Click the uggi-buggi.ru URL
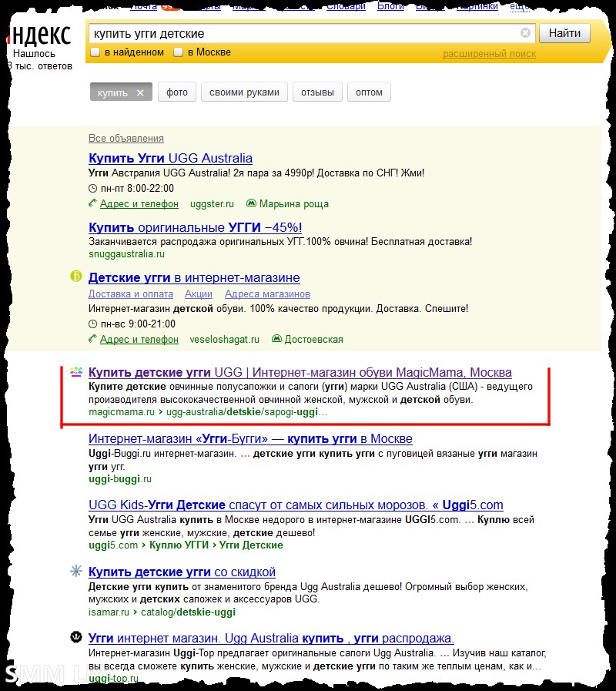 (x=120, y=478)
